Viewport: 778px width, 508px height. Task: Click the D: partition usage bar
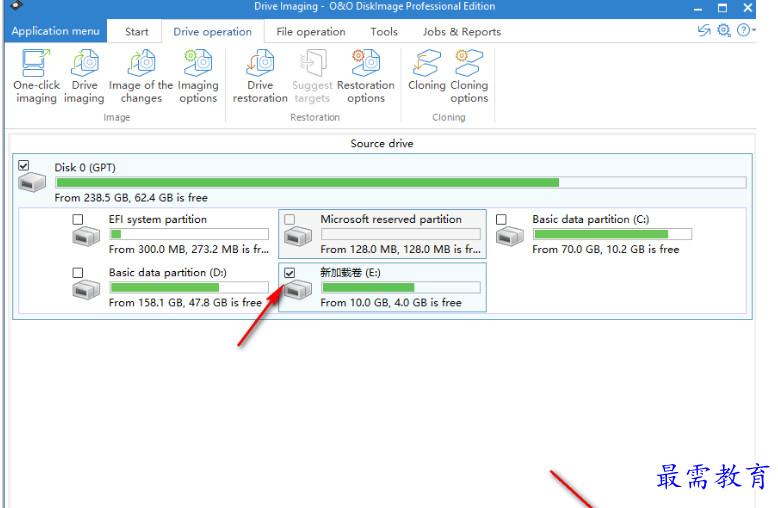tap(189, 287)
